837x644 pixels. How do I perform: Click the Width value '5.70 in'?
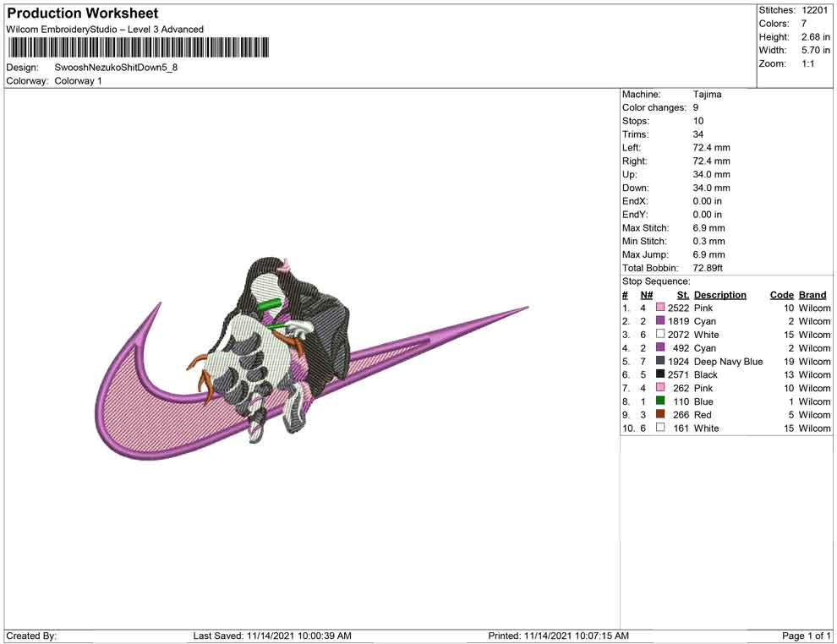click(x=815, y=50)
